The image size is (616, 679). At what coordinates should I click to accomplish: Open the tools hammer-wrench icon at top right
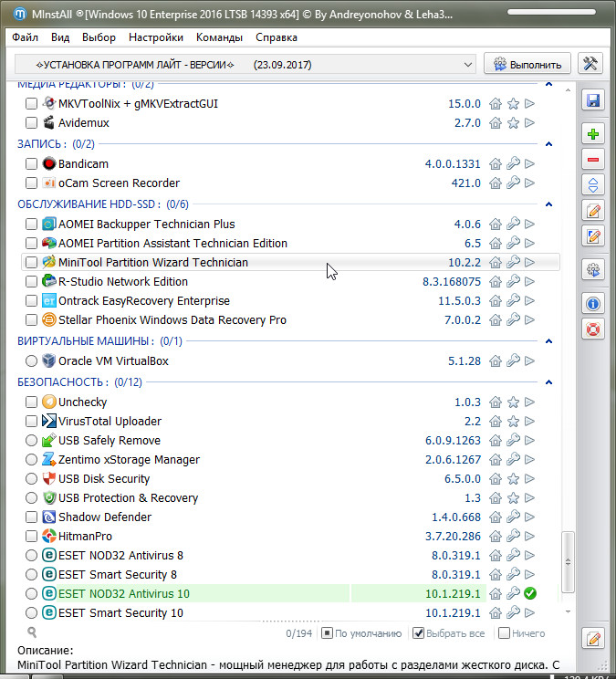[x=591, y=64]
